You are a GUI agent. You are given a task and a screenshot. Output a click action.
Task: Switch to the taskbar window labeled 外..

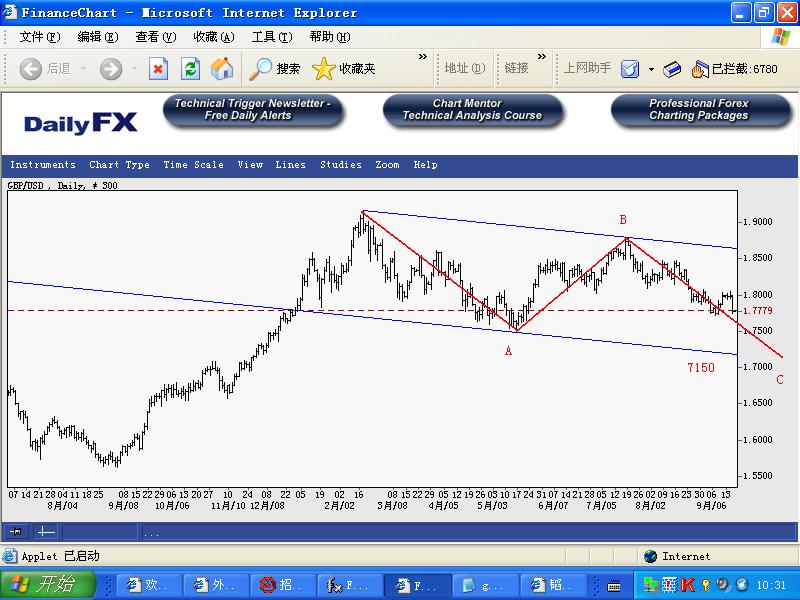point(215,585)
